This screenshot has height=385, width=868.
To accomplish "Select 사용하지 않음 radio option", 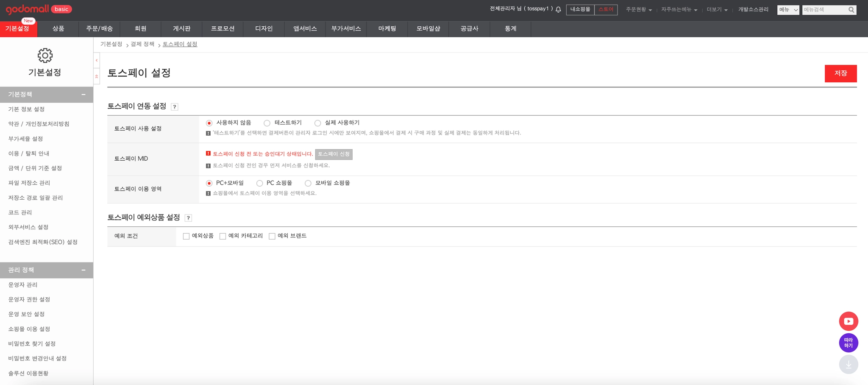I will click(209, 123).
